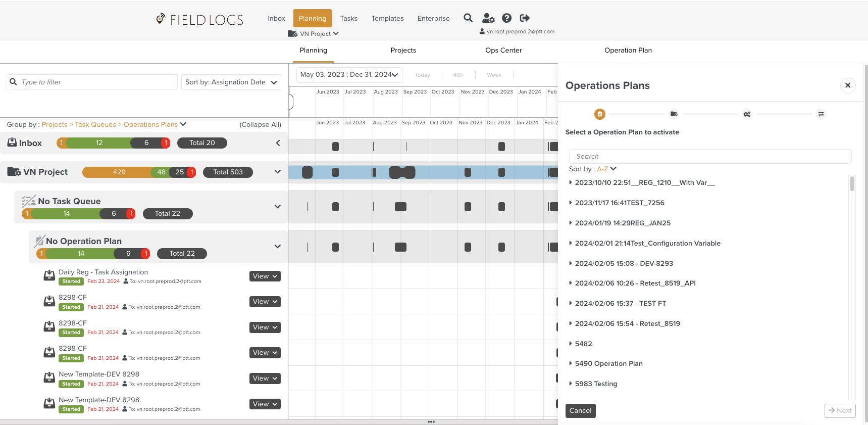Open the Templates menu
The width and height of the screenshot is (868, 425).
pyautogui.click(x=387, y=19)
